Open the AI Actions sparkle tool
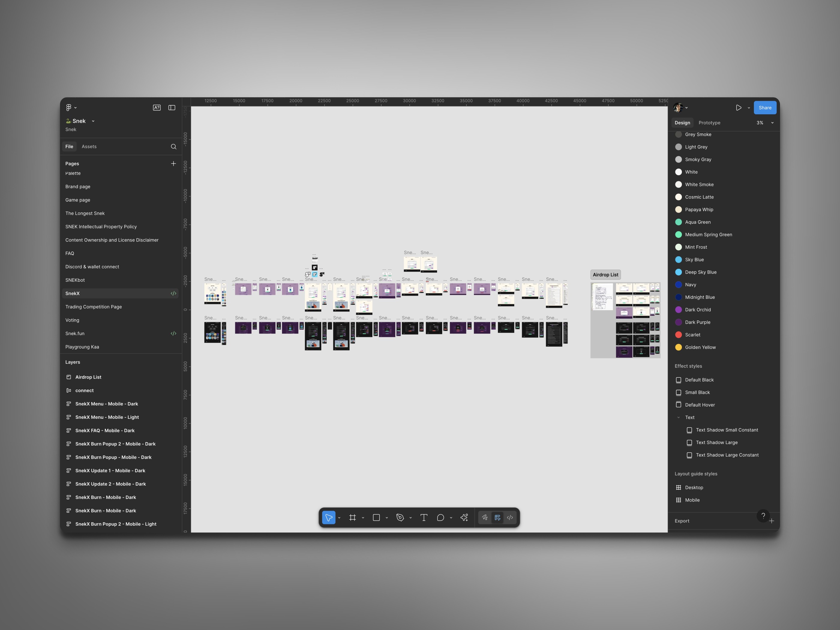The height and width of the screenshot is (630, 840). click(464, 517)
